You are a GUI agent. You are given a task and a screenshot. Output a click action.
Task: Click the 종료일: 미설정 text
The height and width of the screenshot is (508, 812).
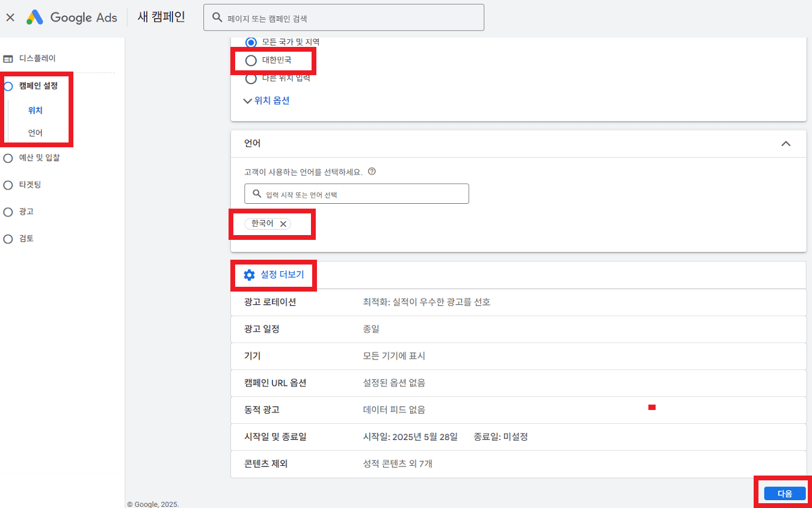(500, 437)
